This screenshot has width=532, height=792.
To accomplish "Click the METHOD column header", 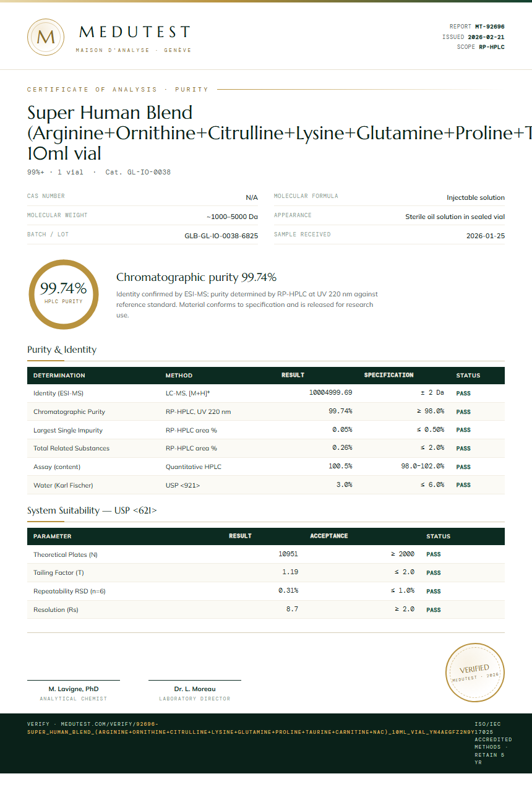I will click(179, 376).
